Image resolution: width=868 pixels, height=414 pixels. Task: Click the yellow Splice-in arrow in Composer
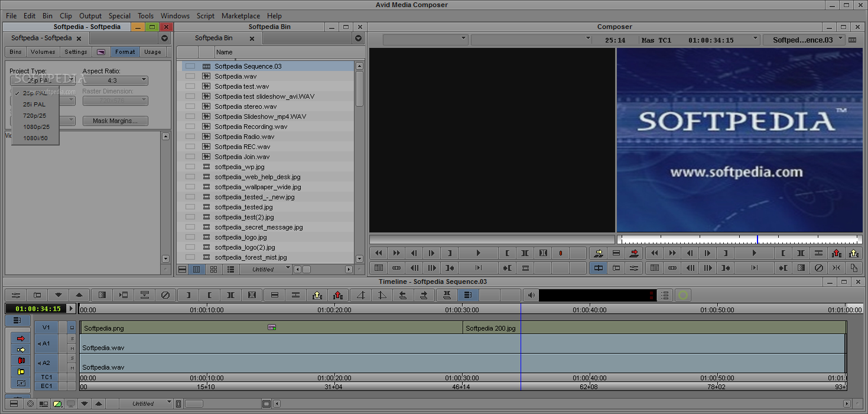coord(599,253)
